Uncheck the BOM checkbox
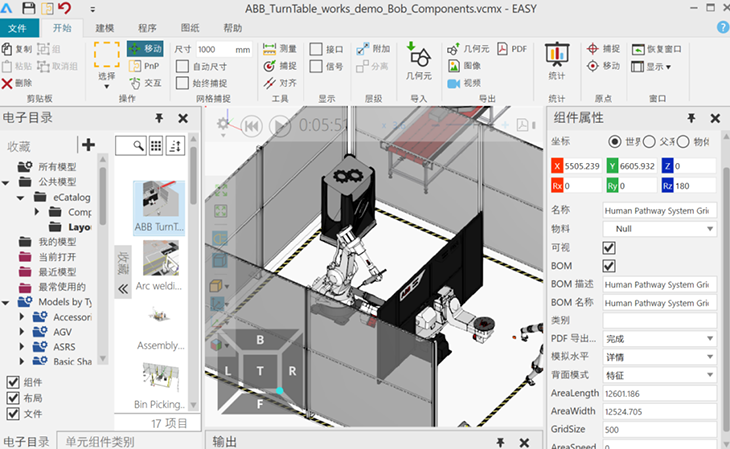 (x=608, y=265)
